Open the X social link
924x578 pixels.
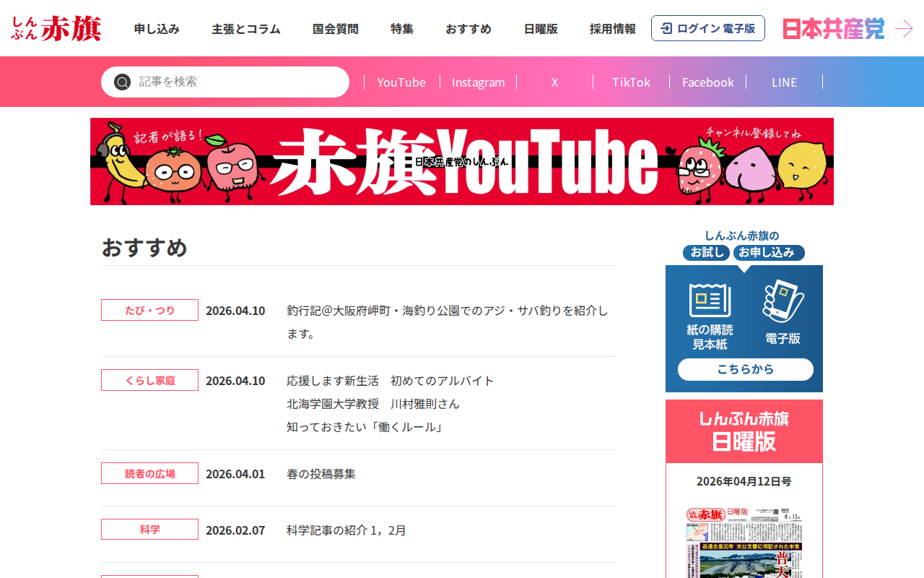point(554,82)
